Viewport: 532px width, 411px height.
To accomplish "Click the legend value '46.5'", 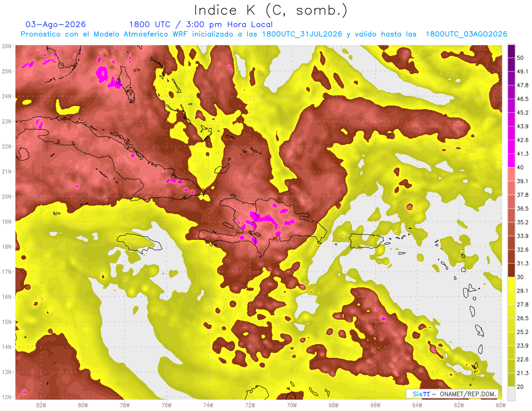I will tap(523, 99).
